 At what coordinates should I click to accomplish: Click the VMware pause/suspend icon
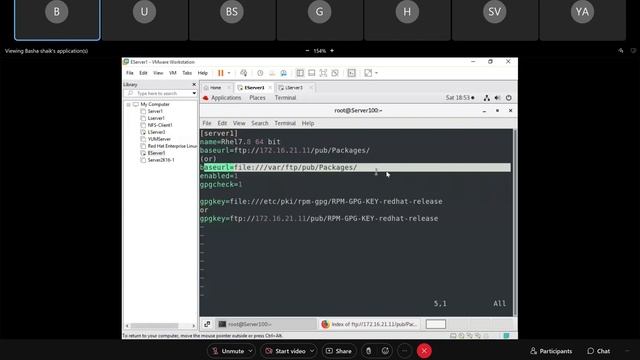click(220, 73)
